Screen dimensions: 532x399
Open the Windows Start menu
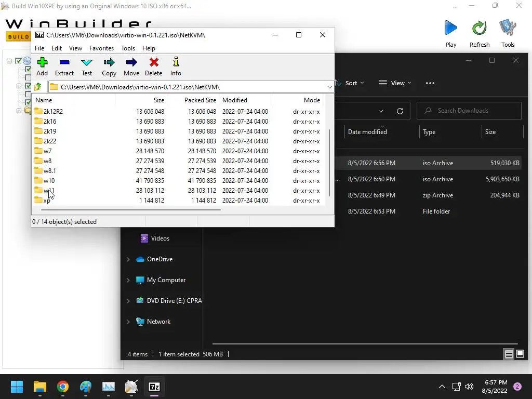(17, 387)
